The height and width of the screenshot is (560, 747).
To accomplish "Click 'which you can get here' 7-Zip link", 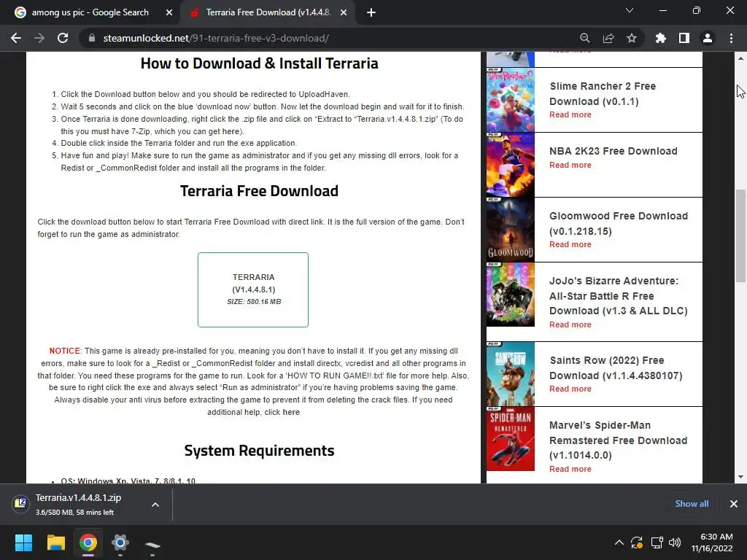I will [x=198, y=131].
